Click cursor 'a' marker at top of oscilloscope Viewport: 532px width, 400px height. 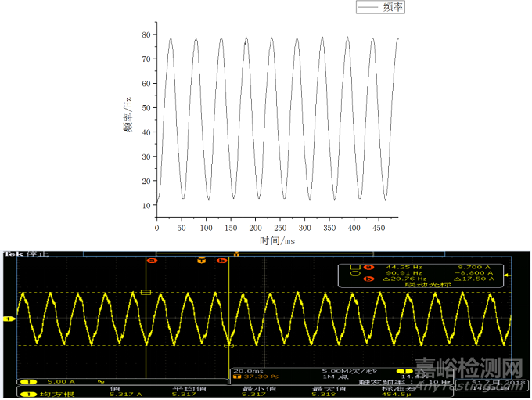152,261
